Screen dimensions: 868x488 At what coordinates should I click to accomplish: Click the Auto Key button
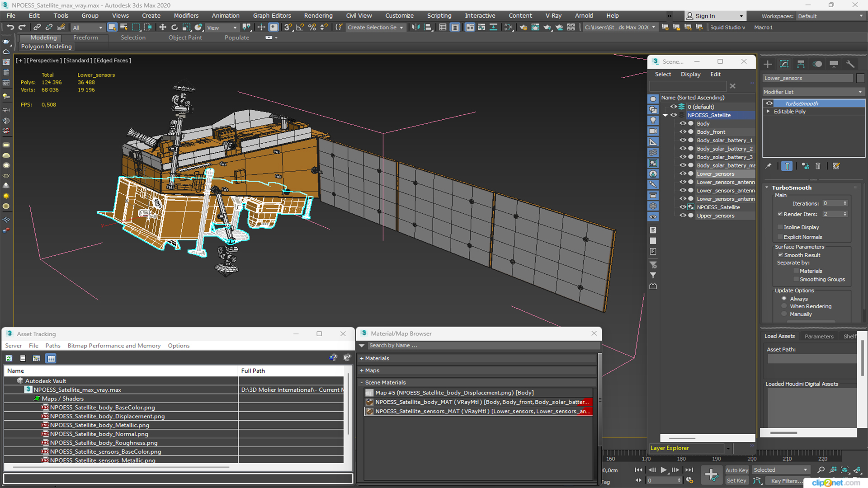pos(737,470)
